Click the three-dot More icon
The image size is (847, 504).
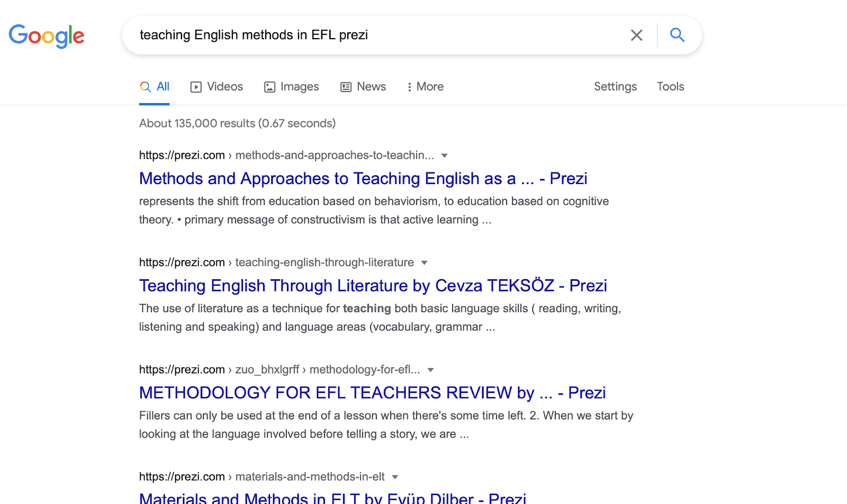coord(409,87)
